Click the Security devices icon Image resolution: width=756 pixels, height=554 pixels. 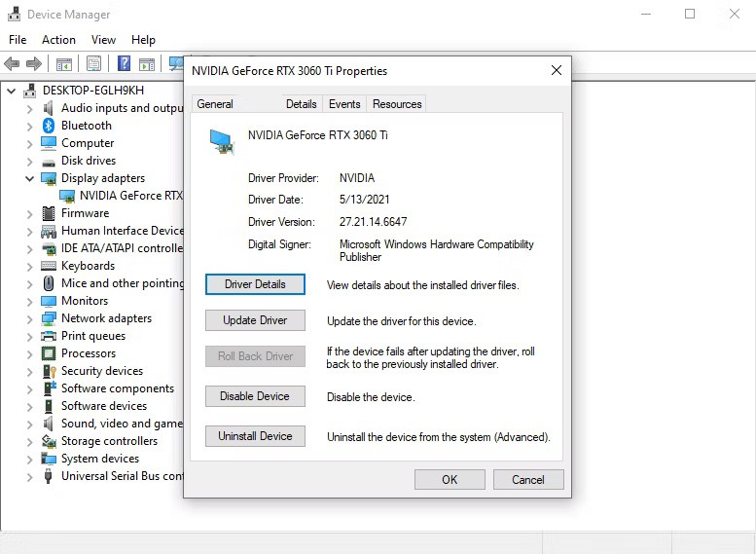click(49, 371)
